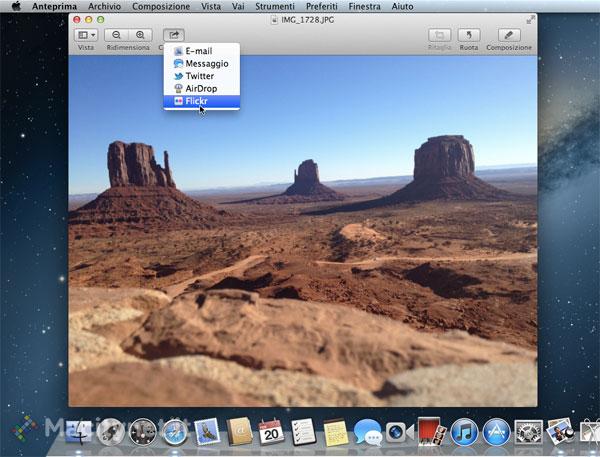Open the Anteprima application menu
Viewport: 600px width, 457px height.
54,6
